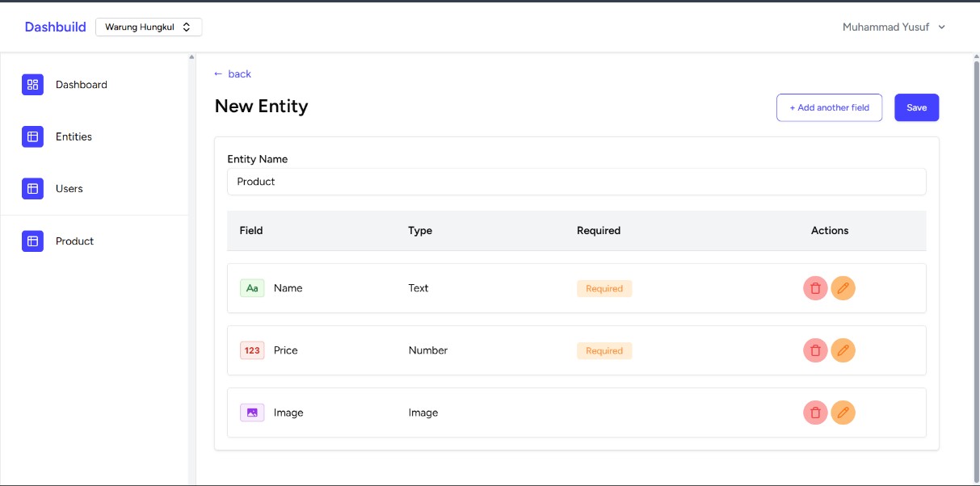The image size is (980, 486).
Task: Click the Dashbuild logo
Action: coord(55,27)
